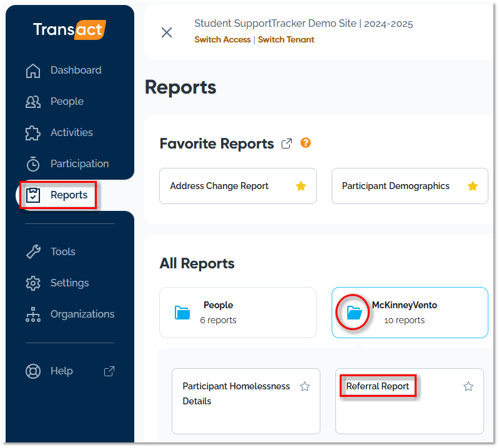Open Settings gear icon
The image size is (499, 448).
point(33,283)
